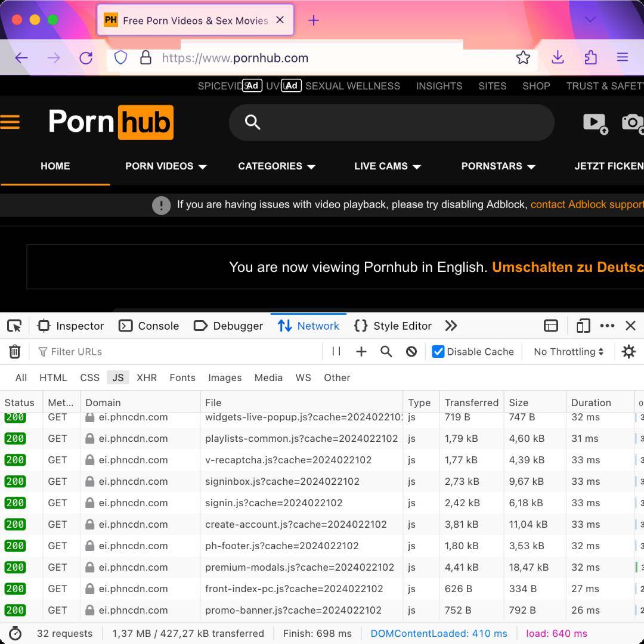644x644 pixels.
Task: Toggle the JS request type filter
Action: 118,377
